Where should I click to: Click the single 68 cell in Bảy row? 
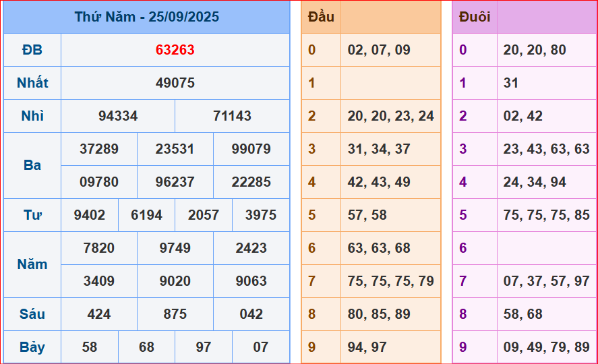pyautogui.click(x=146, y=347)
